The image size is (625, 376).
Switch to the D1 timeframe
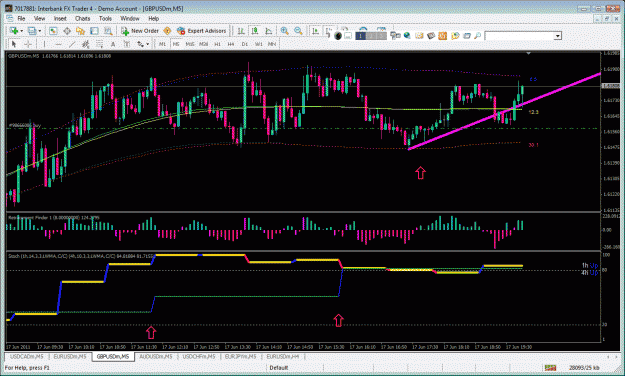[x=245, y=44]
